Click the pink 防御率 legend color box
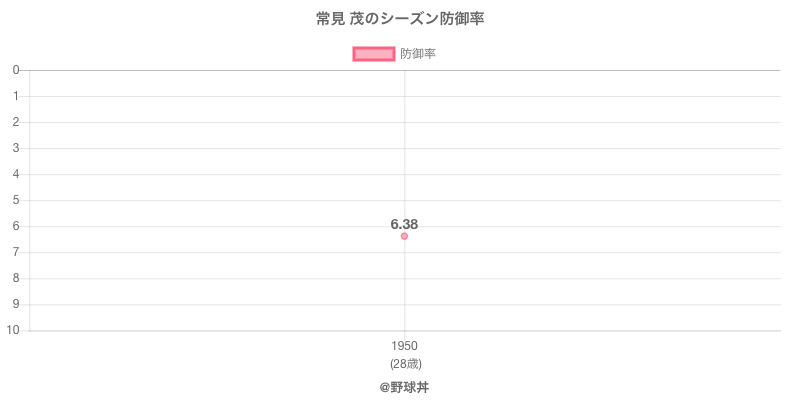 tap(374, 54)
